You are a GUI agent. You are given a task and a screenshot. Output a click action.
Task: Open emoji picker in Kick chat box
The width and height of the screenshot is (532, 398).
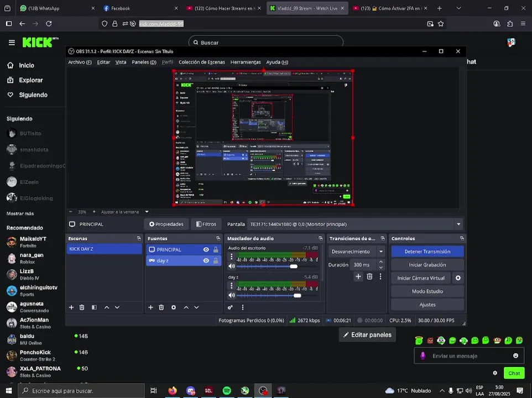click(516, 355)
